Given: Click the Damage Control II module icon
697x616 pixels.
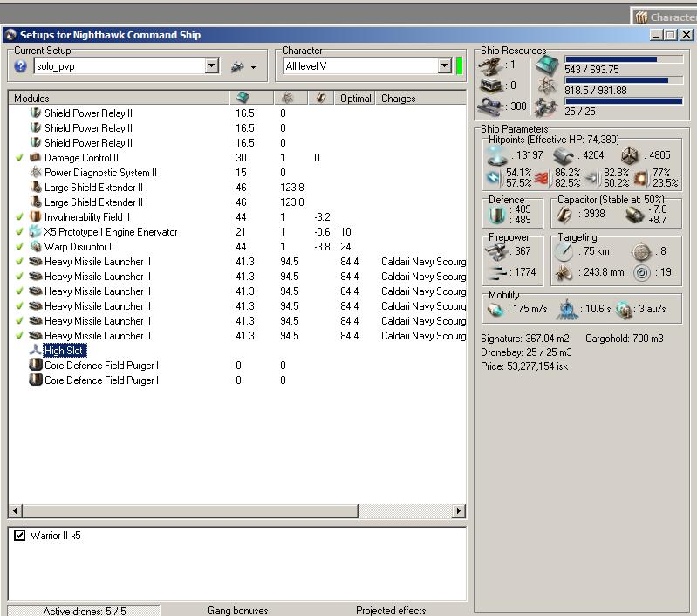Looking at the screenshot, I should tap(36, 157).
